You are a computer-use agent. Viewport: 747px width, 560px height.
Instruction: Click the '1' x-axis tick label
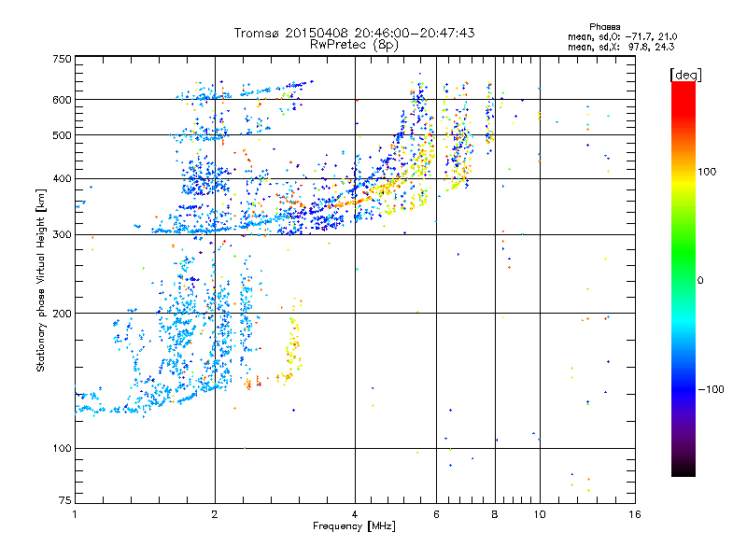pos(75,514)
